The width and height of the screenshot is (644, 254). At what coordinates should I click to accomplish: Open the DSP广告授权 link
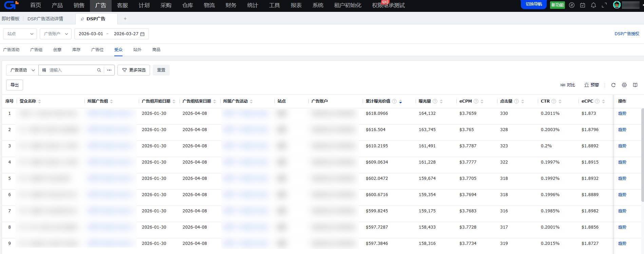tap(627, 34)
